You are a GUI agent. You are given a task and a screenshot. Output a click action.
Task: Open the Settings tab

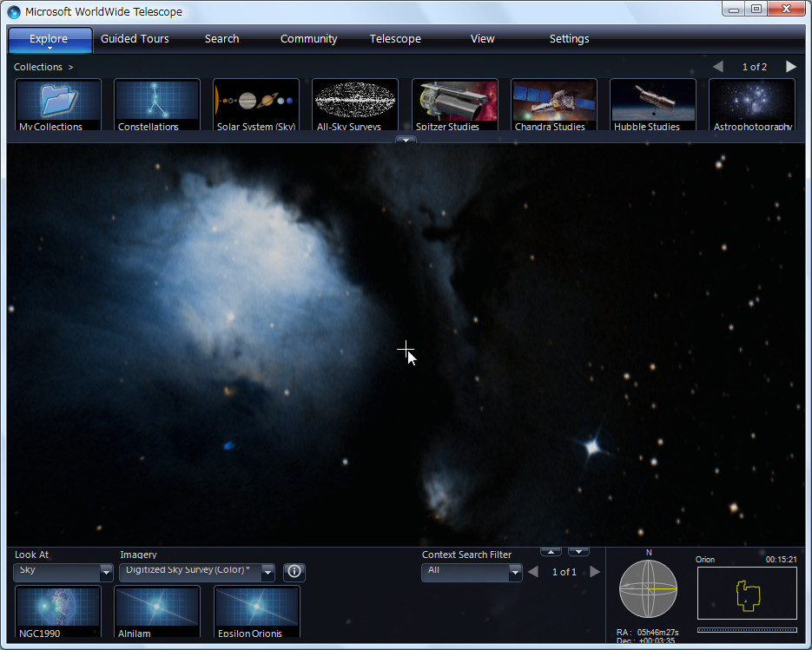[569, 39]
